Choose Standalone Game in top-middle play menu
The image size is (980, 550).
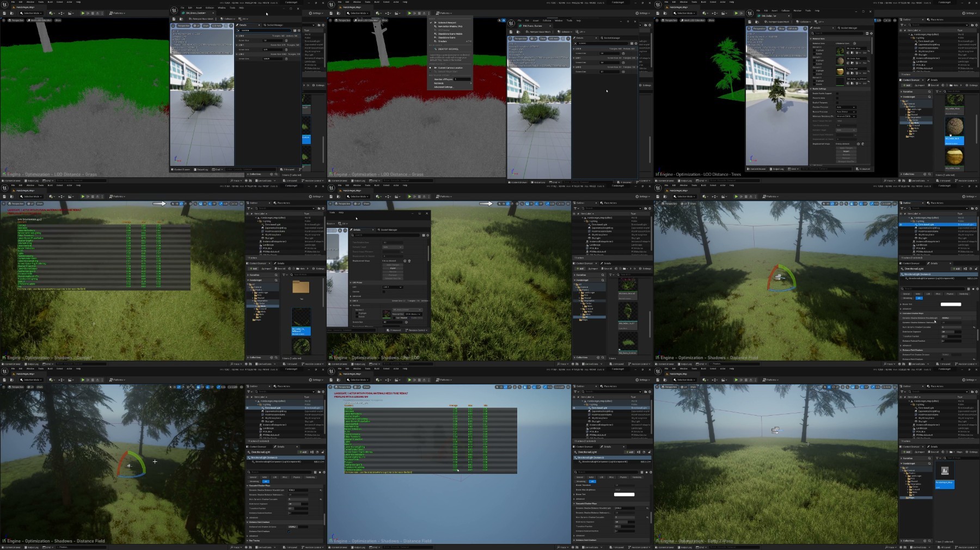[446, 38]
